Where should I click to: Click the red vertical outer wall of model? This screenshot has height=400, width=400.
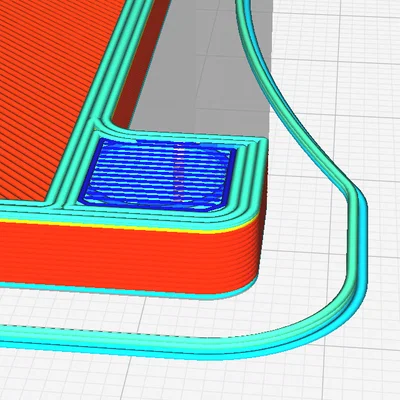point(133,257)
